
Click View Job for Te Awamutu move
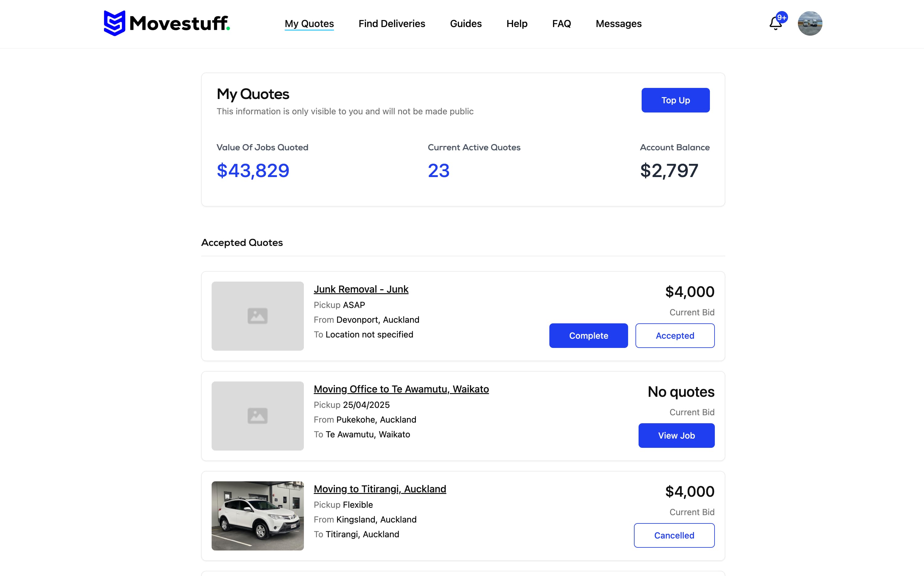tap(676, 436)
